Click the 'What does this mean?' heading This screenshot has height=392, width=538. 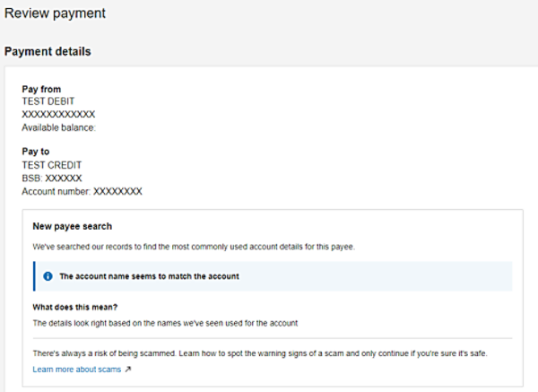click(74, 306)
